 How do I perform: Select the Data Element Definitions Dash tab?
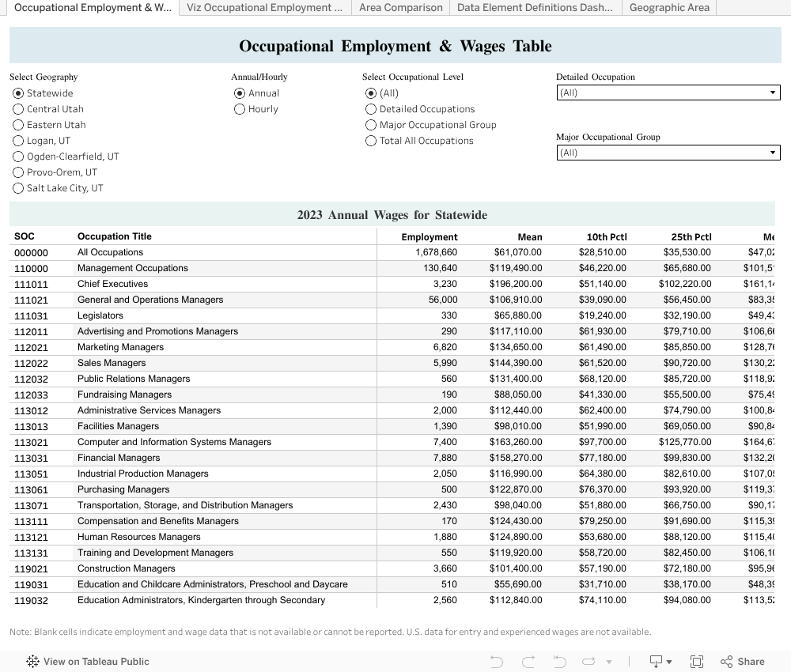(x=536, y=8)
